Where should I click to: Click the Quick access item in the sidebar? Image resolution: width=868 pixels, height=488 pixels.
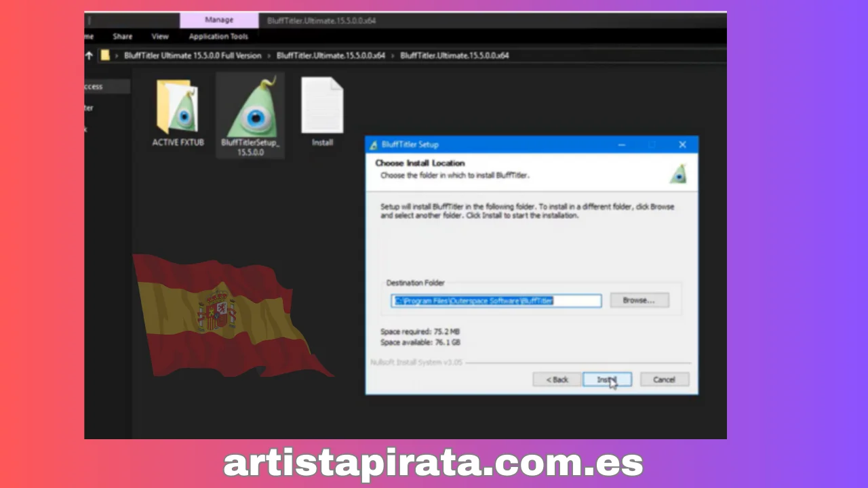point(107,86)
